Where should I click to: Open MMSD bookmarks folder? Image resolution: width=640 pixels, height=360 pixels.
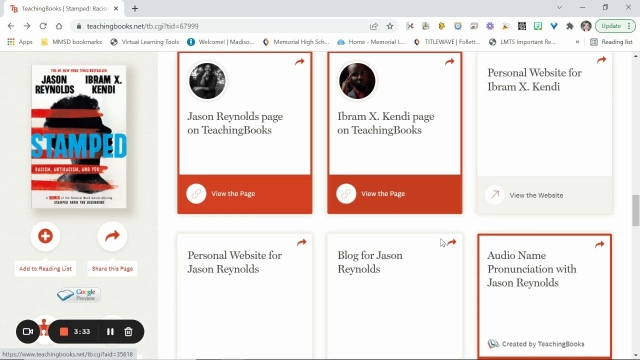[x=71, y=42]
